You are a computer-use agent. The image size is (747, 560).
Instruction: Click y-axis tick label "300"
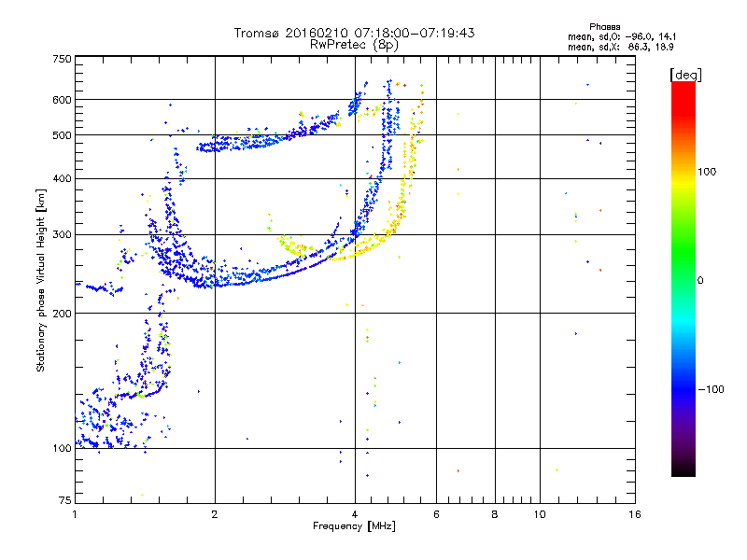click(62, 234)
